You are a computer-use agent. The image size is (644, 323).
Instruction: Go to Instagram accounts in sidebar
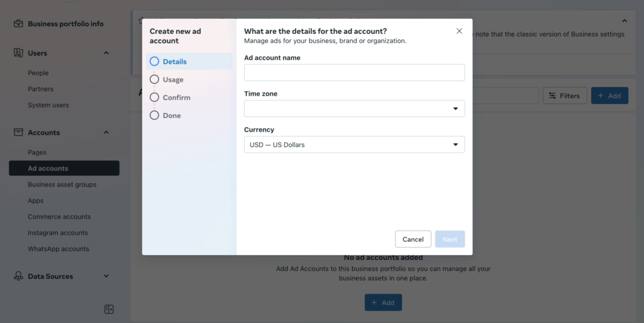(x=58, y=232)
